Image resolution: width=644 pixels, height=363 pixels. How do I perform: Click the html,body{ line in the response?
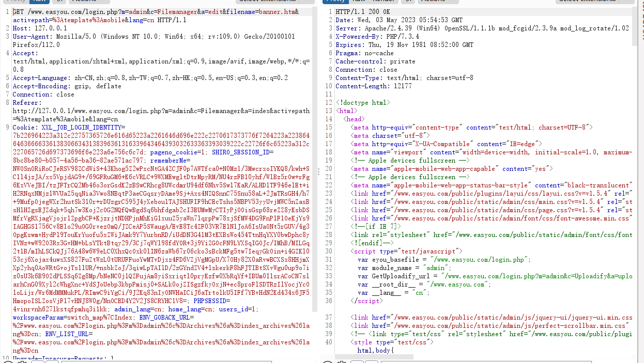coord(376,350)
